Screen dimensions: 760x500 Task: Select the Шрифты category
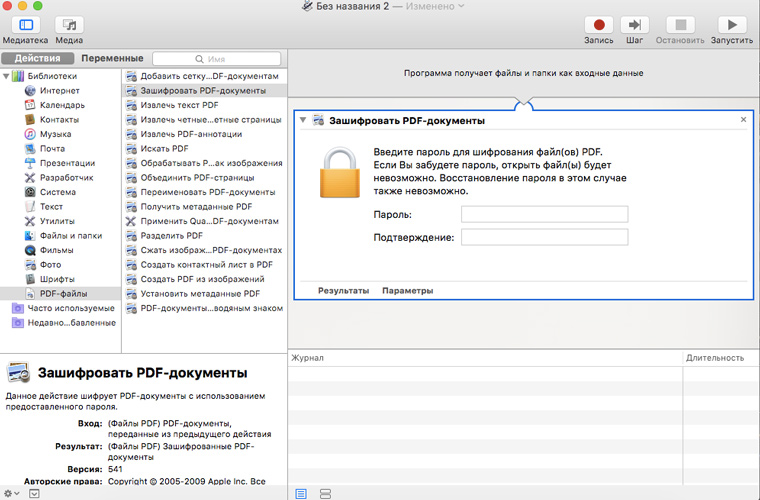pyautogui.click(x=57, y=280)
